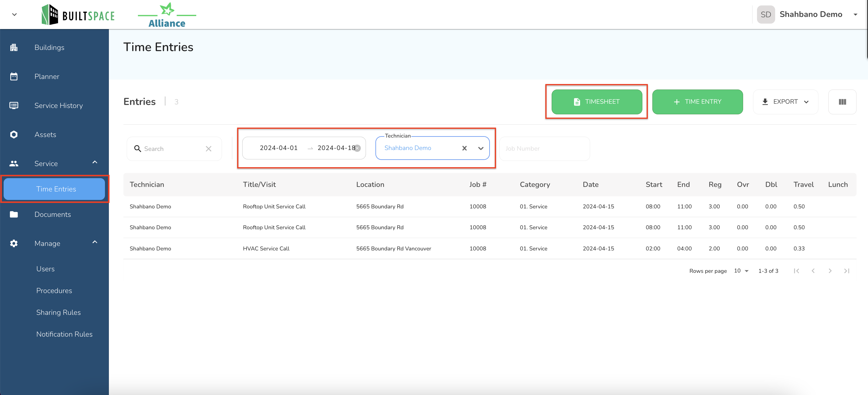Clear the selected Technician Shahbano Demo
This screenshot has width=868, height=395.
(x=464, y=148)
